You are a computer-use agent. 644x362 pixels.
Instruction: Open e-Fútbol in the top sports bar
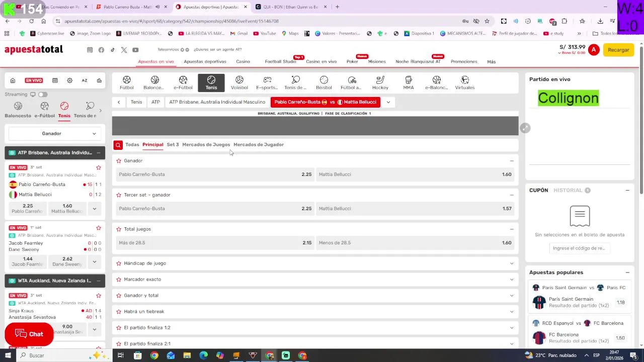click(183, 83)
